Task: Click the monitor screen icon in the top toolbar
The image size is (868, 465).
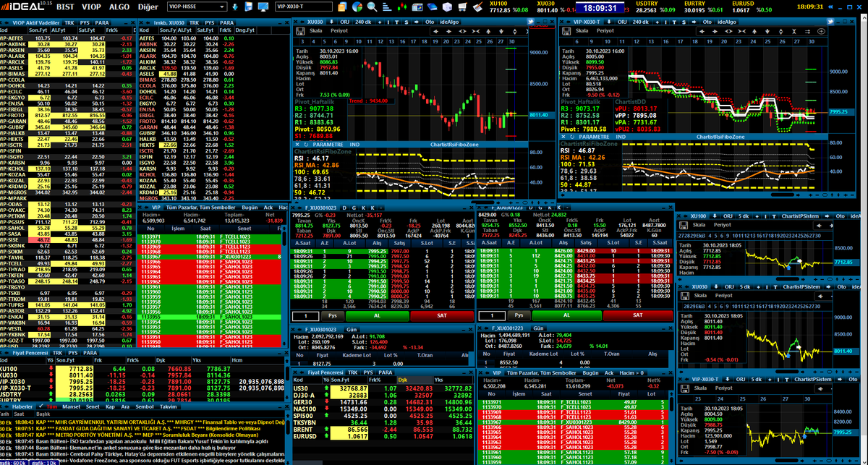Action: pyautogui.click(x=263, y=7)
